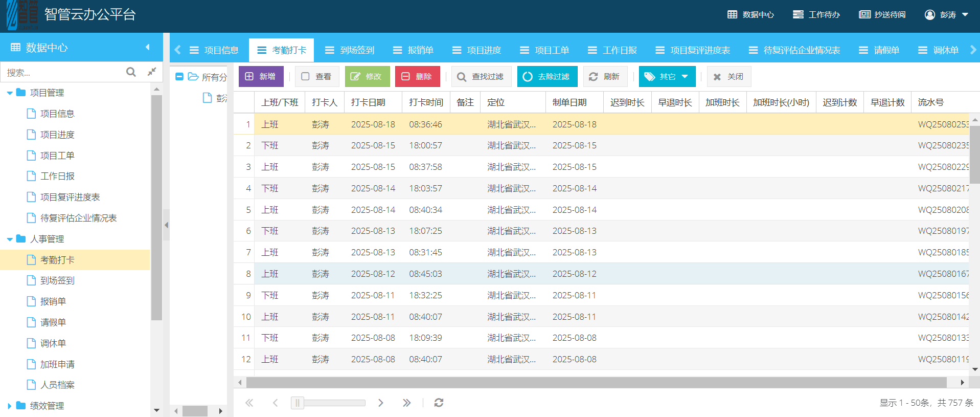Image resolution: width=980 pixels, height=417 pixels.
Task: Select the 彭 node in department tree
Action: pyautogui.click(x=214, y=98)
